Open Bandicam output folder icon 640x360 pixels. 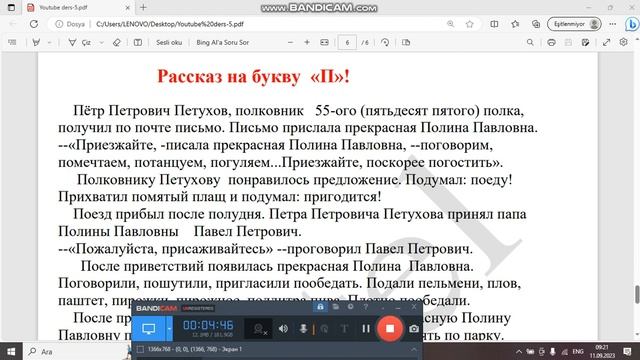(336, 307)
